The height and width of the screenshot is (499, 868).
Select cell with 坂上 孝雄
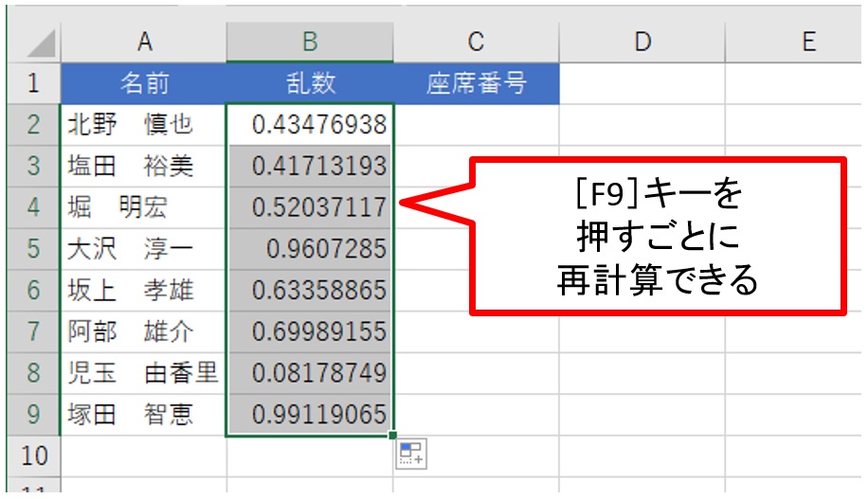(x=144, y=291)
